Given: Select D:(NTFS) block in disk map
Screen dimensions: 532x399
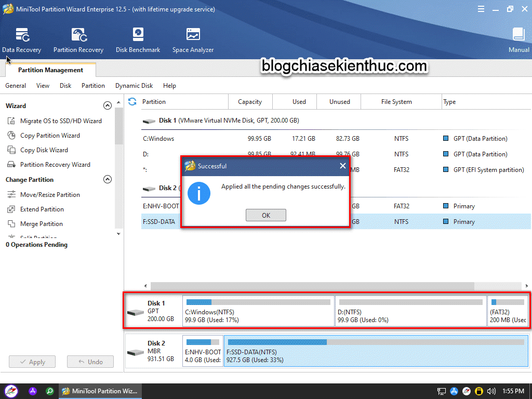Looking at the screenshot, I should click(411, 311).
